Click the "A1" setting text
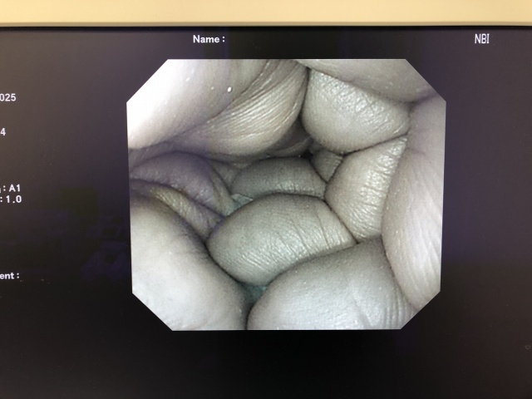Image resolution: width=532 pixels, height=399 pixels. pyautogui.click(x=15, y=188)
